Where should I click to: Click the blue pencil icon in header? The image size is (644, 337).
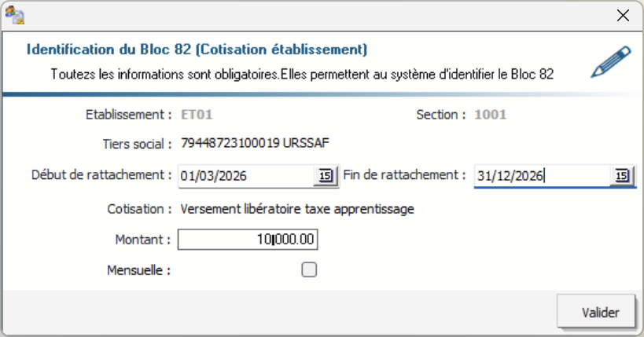click(611, 63)
